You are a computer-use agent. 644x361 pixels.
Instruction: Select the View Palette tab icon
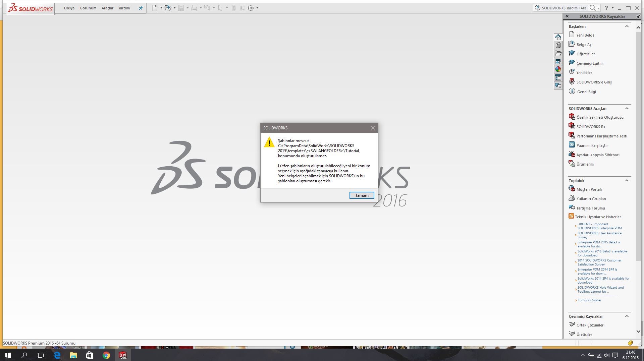click(558, 61)
